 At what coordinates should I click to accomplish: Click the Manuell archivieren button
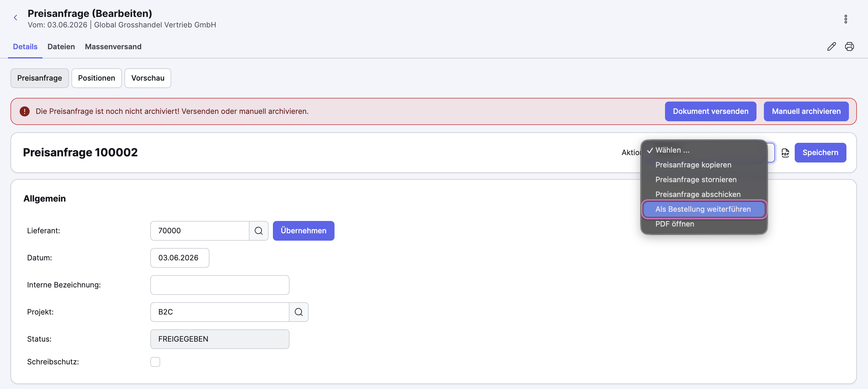coord(806,111)
